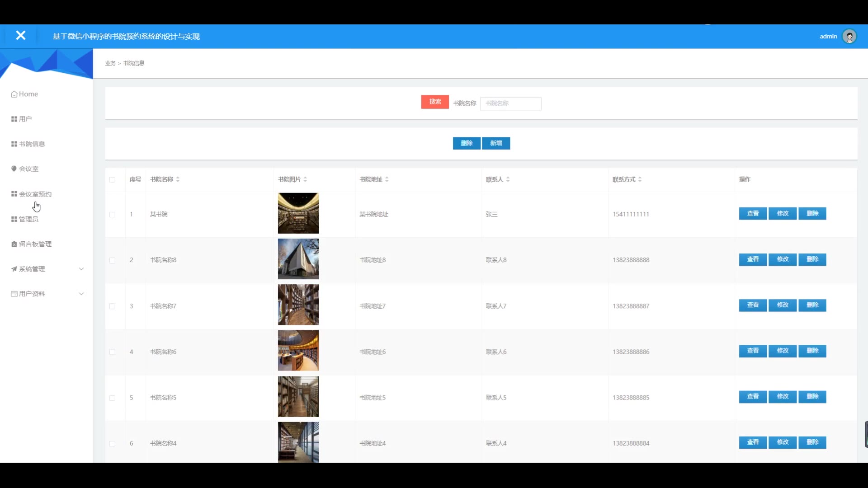The image size is (868, 488).
Task: Click the 系统管理 paper plane icon
Action: tap(14, 269)
